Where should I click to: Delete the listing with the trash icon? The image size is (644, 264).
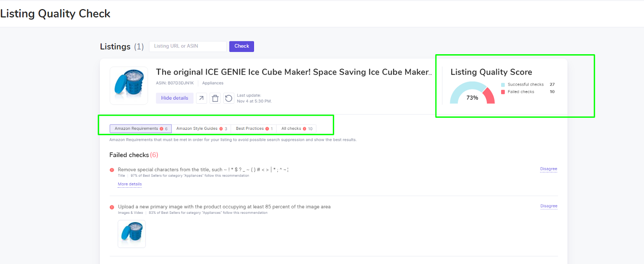[215, 98]
